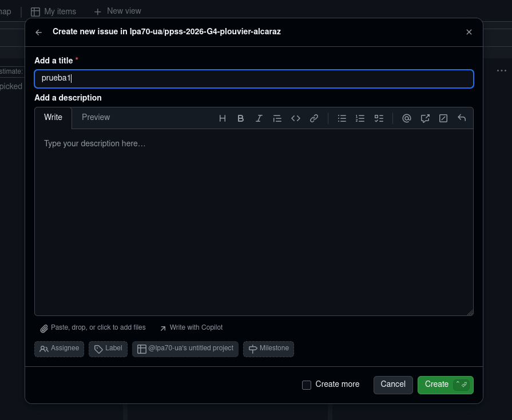Open the Milestone selector

tap(268, 349)
